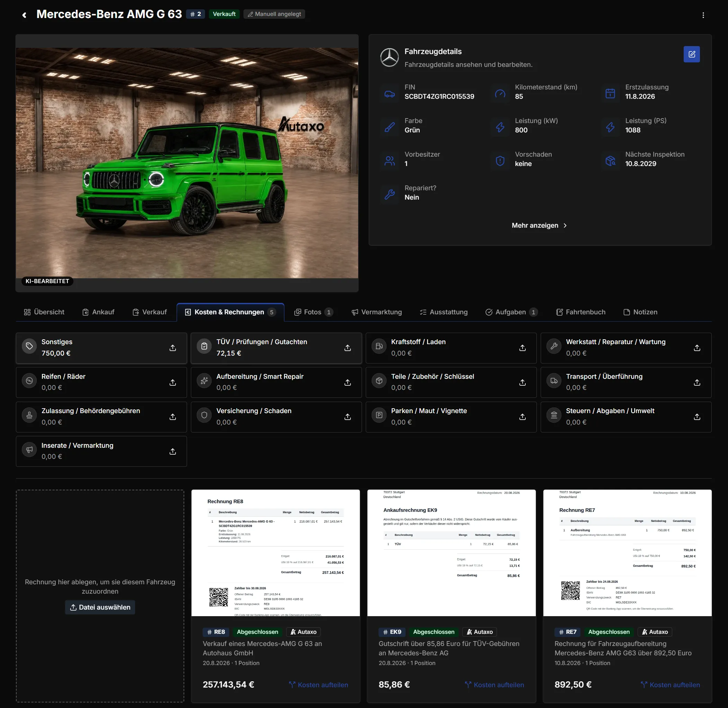Click the stamp icon of Zulassung / Behördengebühren

[29, 416]
